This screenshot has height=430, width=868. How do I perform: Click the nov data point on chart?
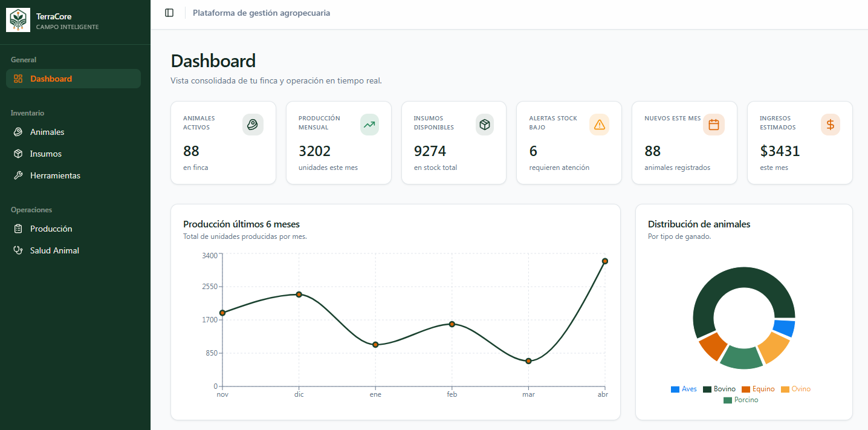tap(222, 313)
